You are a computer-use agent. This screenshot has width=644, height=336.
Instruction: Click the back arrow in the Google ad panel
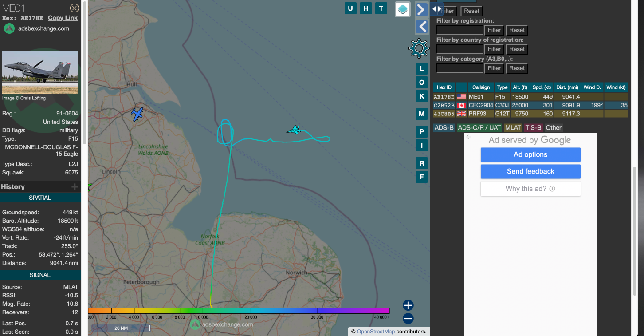pyautogui.click(x=468, y=137)
